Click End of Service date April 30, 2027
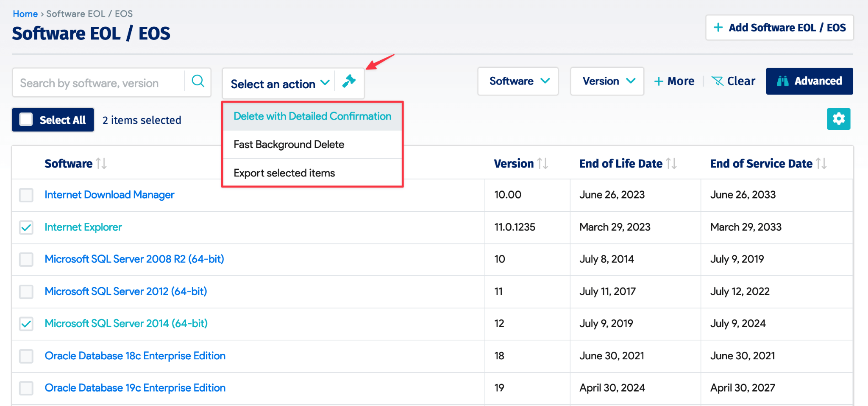The image size is (868, 406). [x=743, y=388]
